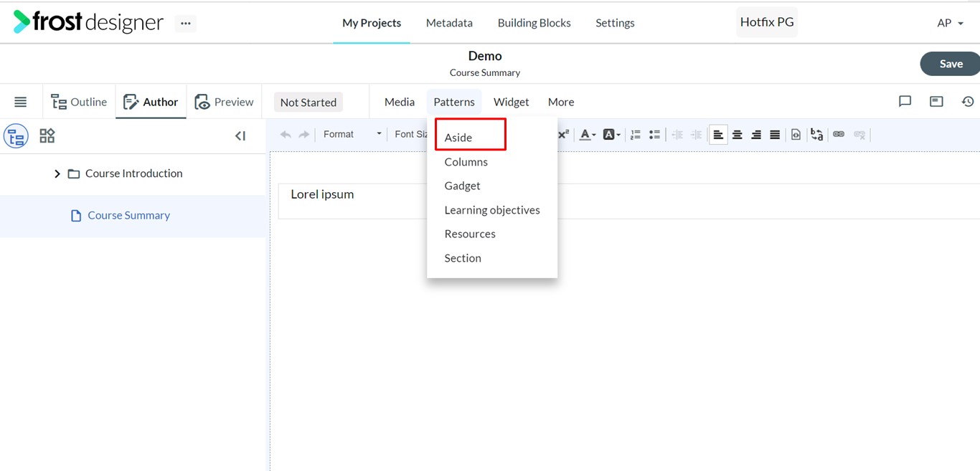Align text left
980x471 pixels.
coord(718,134)
